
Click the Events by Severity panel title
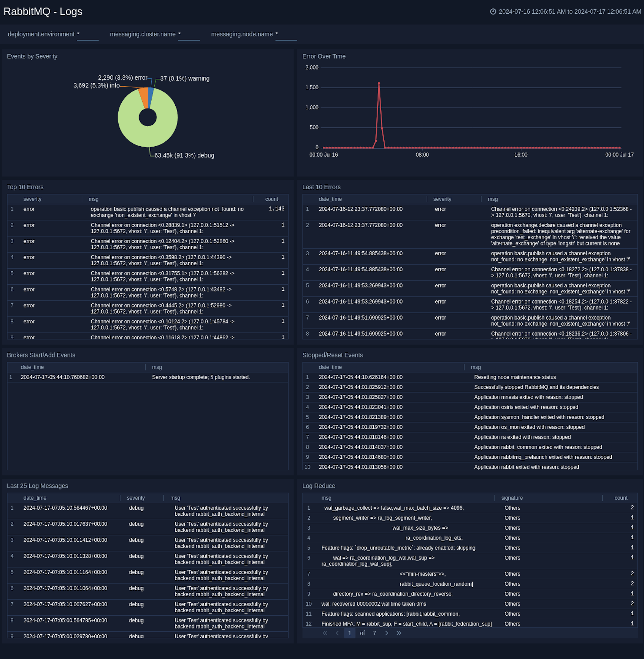[x=32, y=56]
